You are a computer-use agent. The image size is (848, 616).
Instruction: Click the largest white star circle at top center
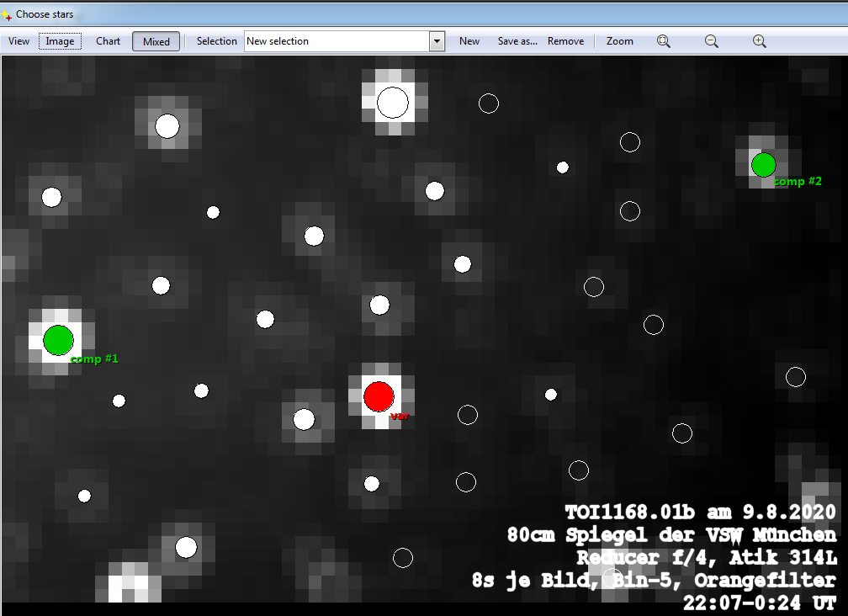click(392, 103)
